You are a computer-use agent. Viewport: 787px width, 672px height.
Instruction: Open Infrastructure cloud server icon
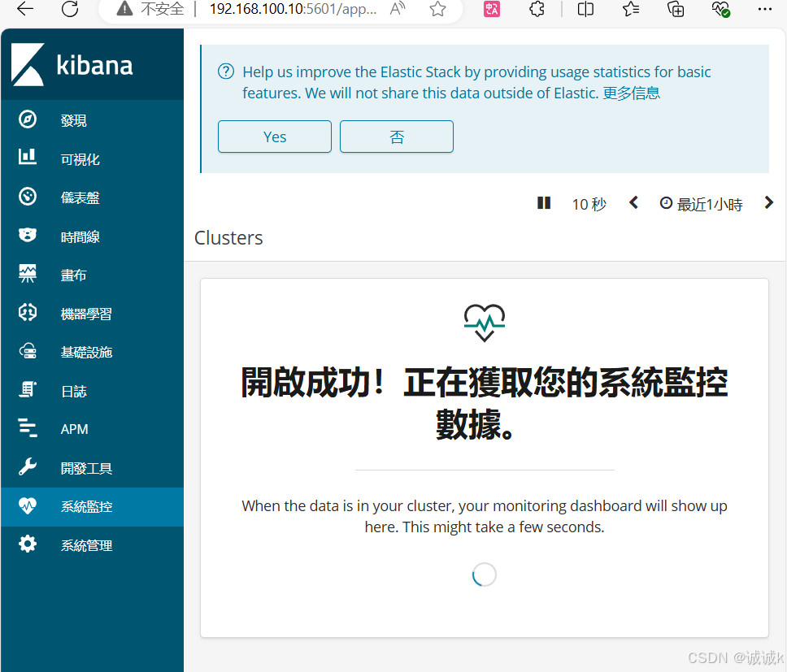pyautogui.click(x=28, y=351)
